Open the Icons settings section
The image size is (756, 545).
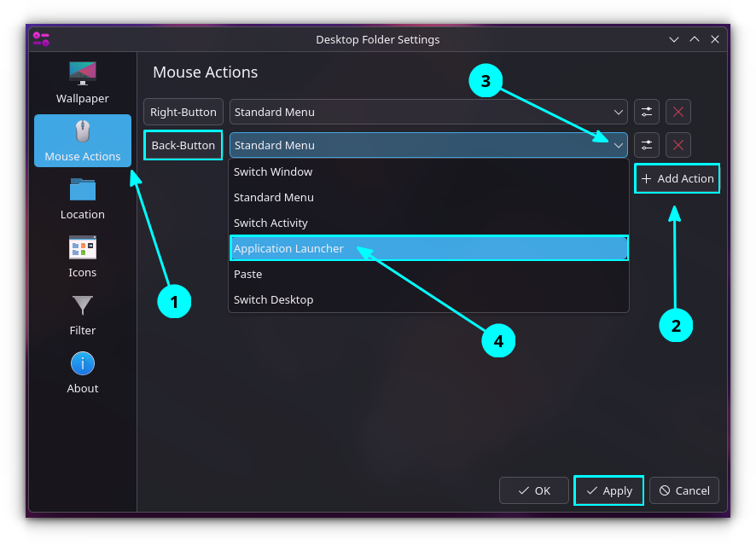tap(82, 256)
